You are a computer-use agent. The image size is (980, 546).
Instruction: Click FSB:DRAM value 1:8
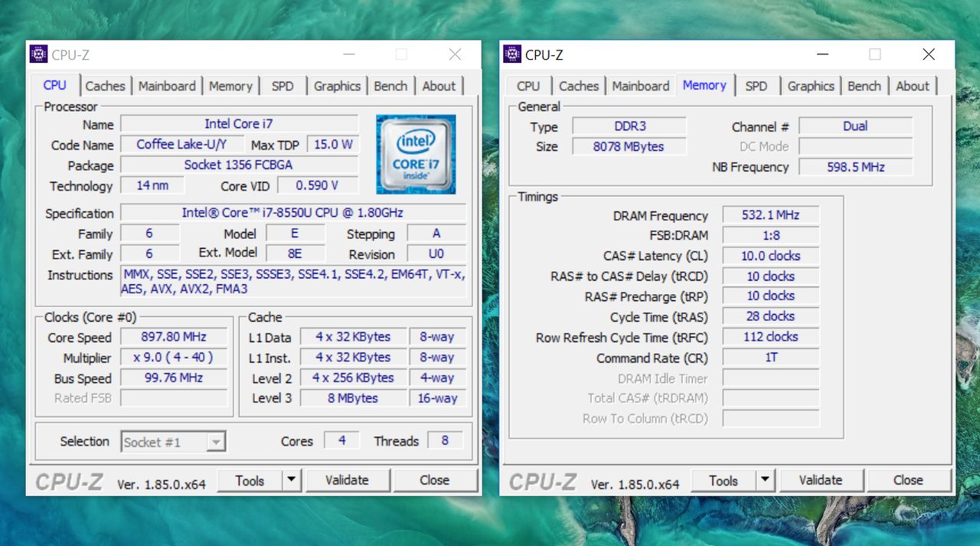pos(771,235)
